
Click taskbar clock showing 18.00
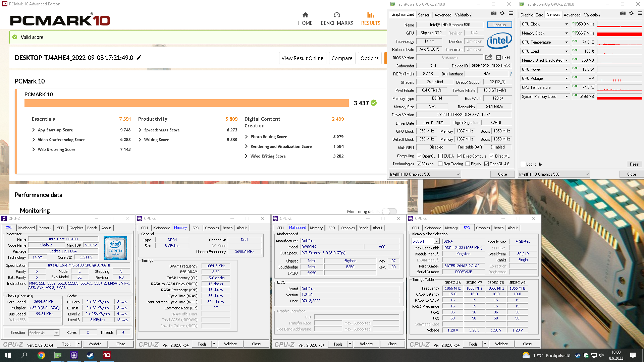click(616, 355)
